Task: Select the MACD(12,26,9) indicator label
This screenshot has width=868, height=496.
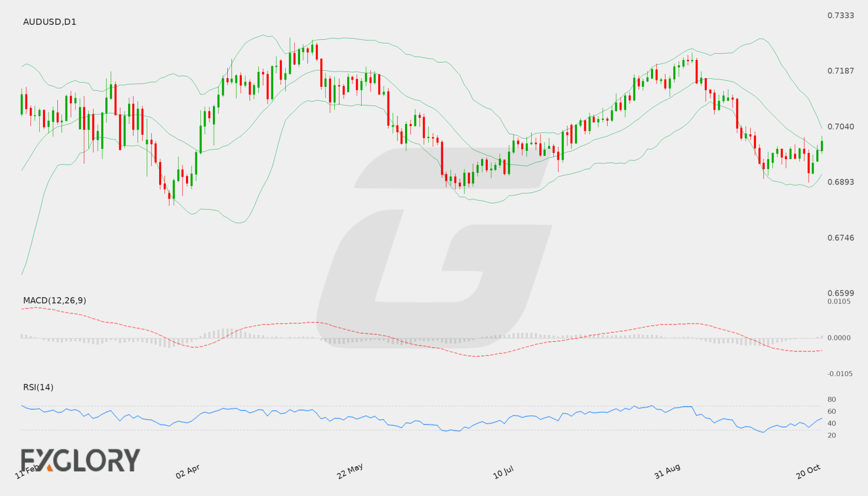Action: point(54,300)
